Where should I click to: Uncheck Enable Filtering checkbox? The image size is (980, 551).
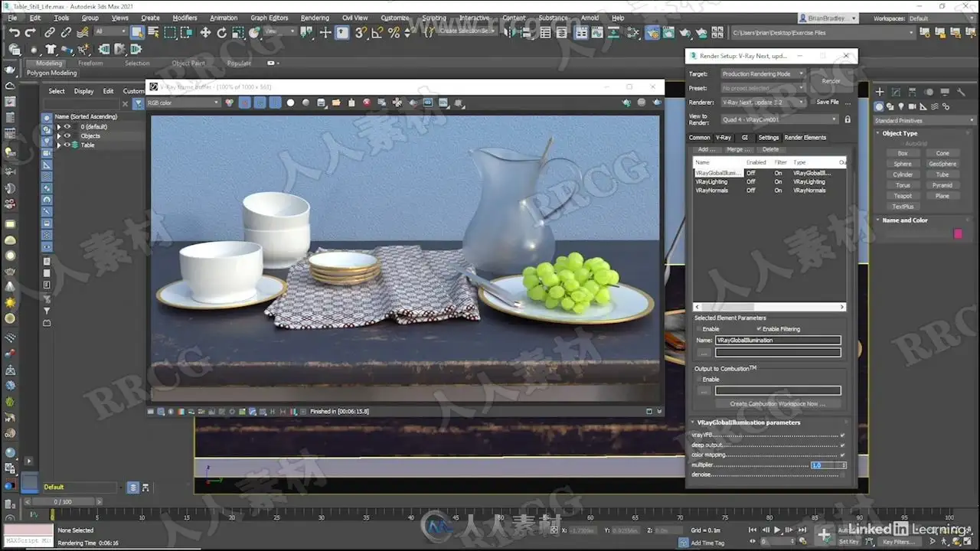coord(759,329)
